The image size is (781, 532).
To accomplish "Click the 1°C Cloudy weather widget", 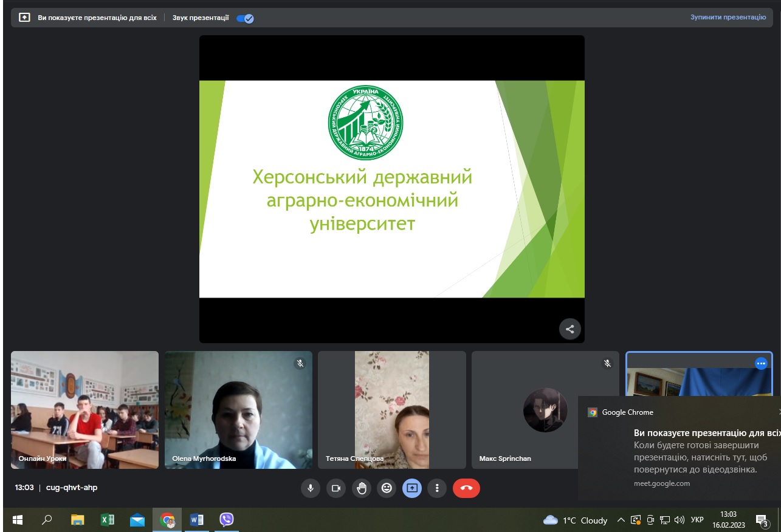I will tap(576, 520).
